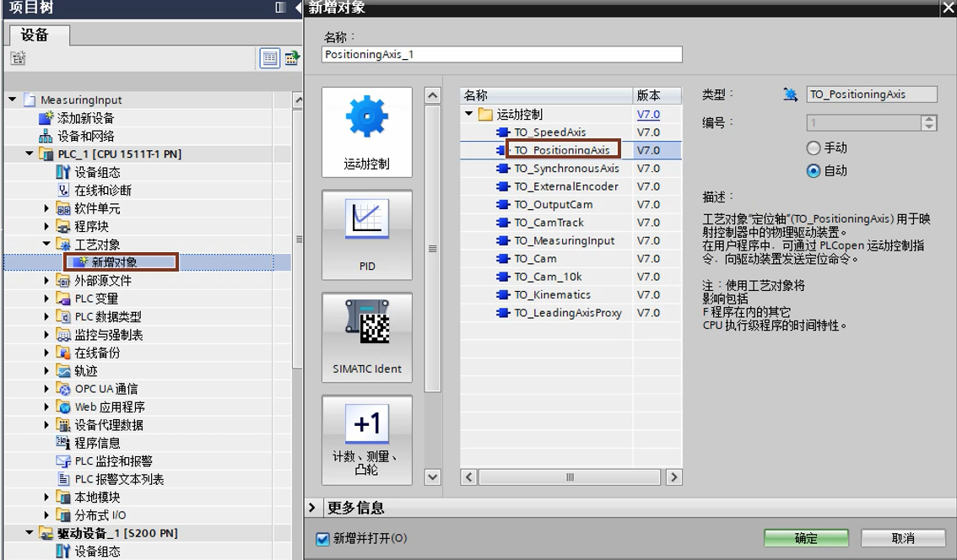Click the 取消 button

tap(902, 538)
